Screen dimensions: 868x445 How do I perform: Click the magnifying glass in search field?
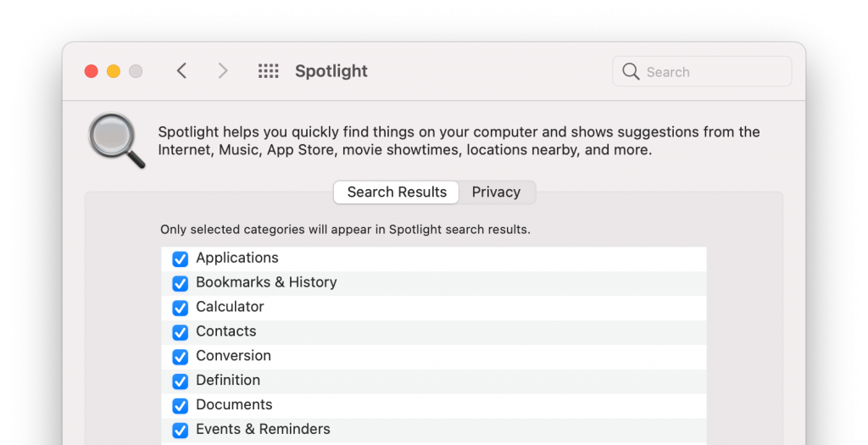click(x=631, y=71)
